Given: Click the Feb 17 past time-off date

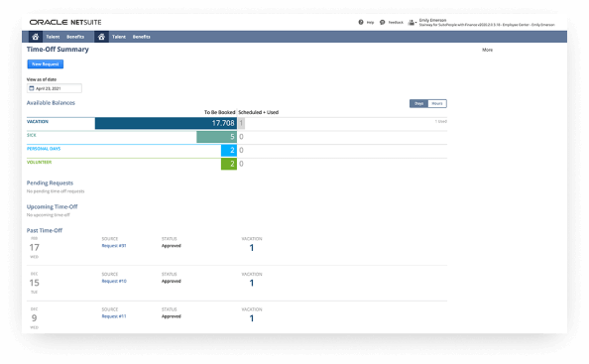Looking at the screenshot, I should (34, 248).
